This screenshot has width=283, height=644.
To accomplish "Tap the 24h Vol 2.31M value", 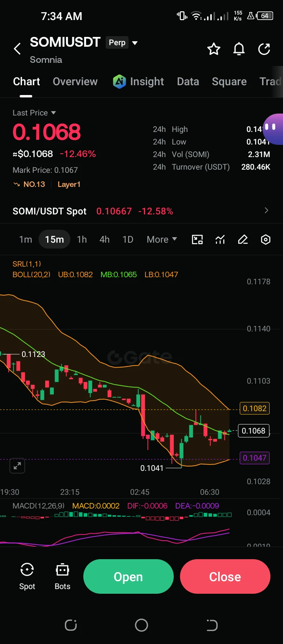I will pyautogui.click(x=259, y=154).
